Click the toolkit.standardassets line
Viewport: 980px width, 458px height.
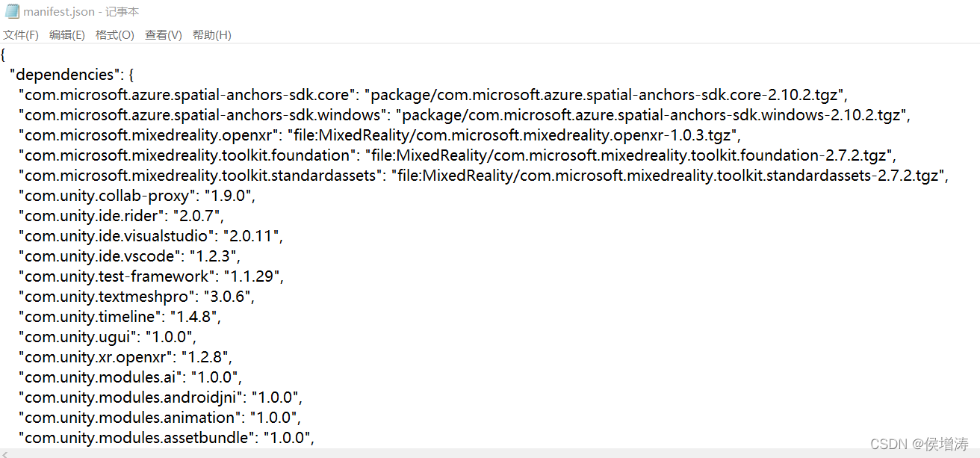tap(483, 176)
